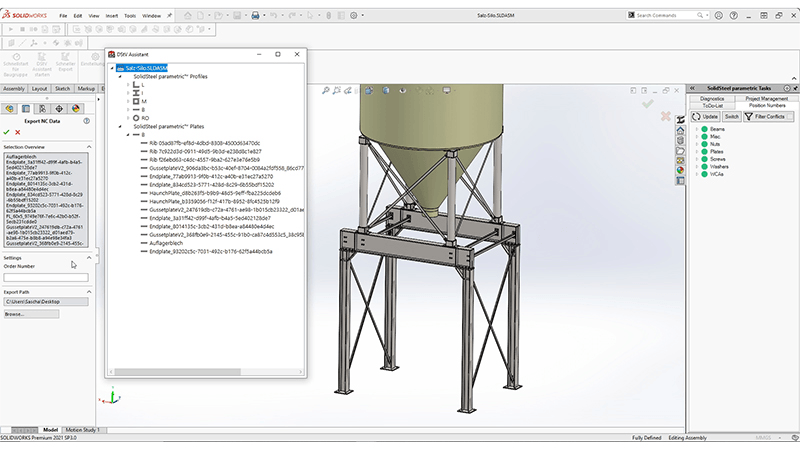
Task: Switch to the Diagnostics tab
Action: click(x=712, y=98)
